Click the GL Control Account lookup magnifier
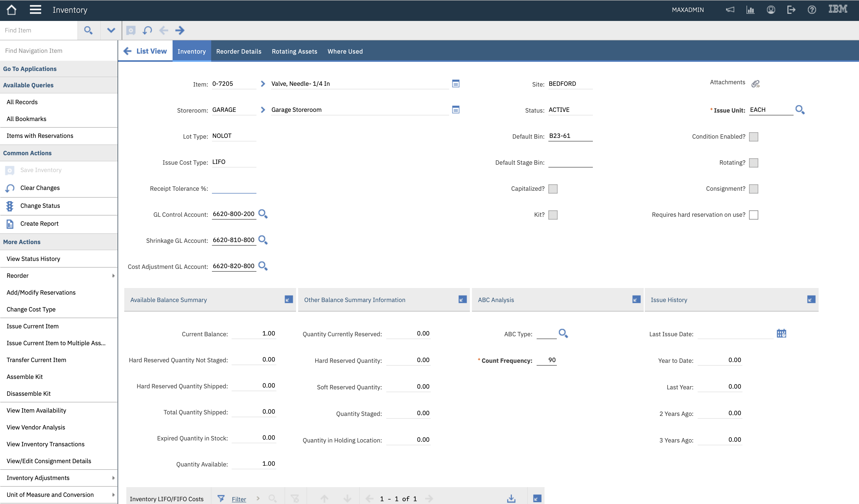Screen dimensions: 859x504 click(x=263, y=214)
